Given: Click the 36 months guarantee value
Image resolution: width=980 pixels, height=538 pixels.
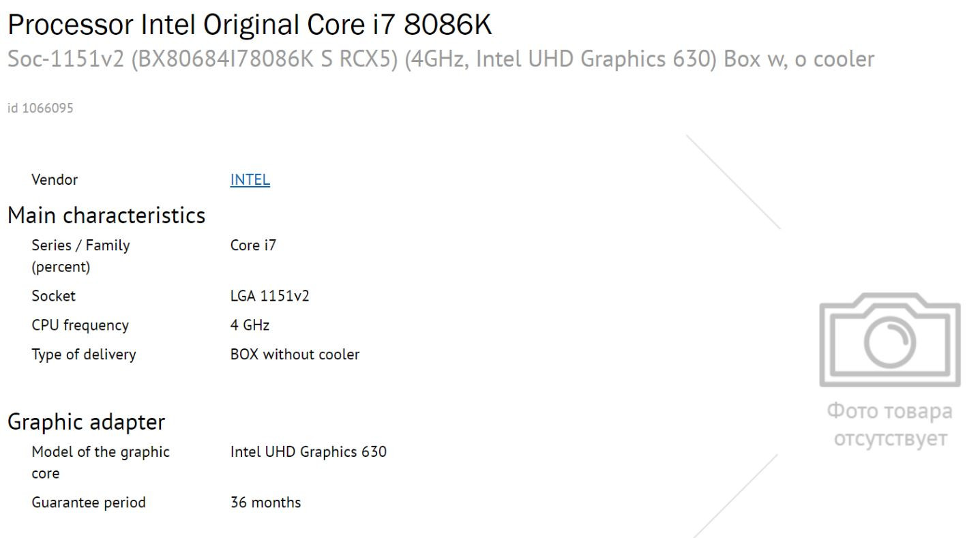Looking at the screenshot, I should [x=266, y=503].
